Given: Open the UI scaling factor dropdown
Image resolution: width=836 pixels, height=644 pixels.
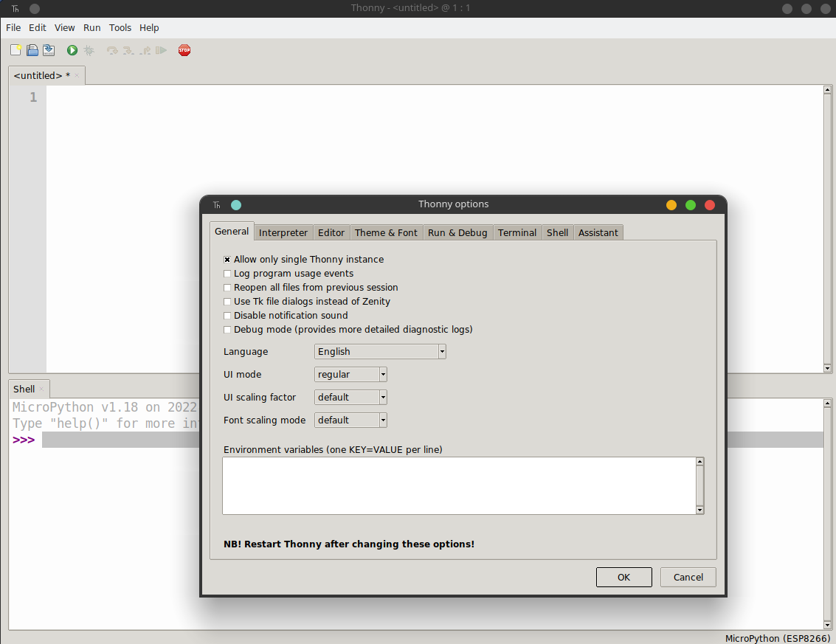Looking at the screenshot, I should pyautogui.click(x=350, y=397).
